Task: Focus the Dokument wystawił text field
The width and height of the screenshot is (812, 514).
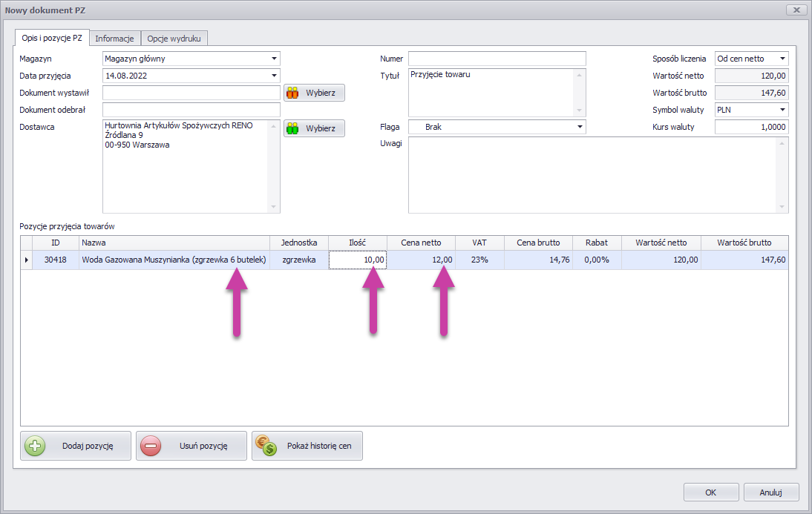Action: [x=191, y=93]
